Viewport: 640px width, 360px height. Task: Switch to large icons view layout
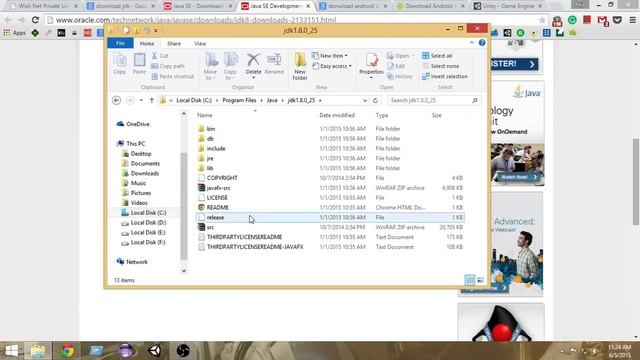480,280
